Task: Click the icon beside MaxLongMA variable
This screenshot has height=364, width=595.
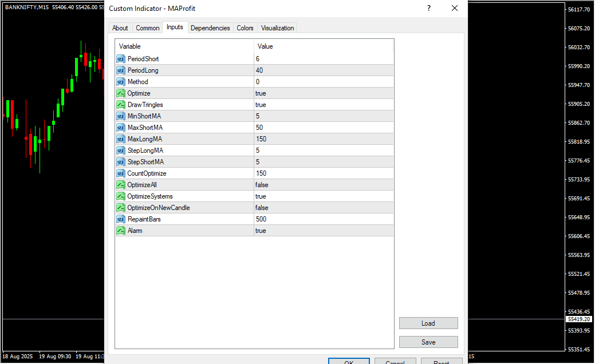Action: [121, 139]
